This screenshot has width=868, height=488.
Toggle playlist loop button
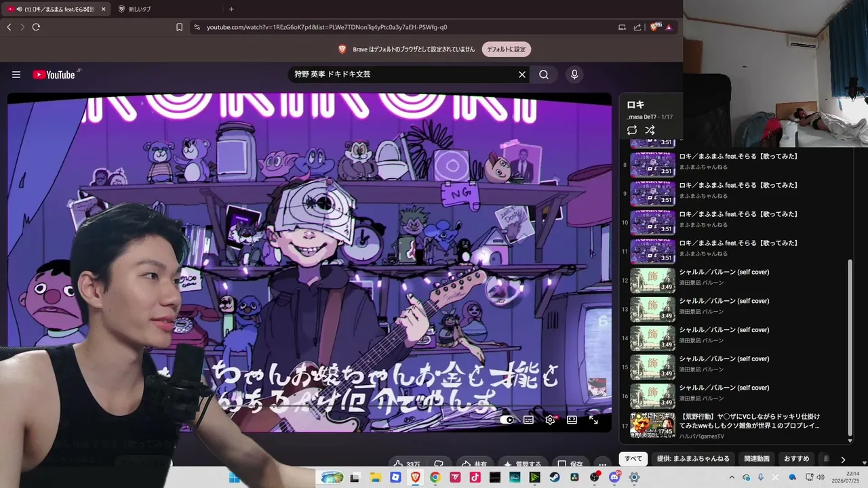(632, 130)
